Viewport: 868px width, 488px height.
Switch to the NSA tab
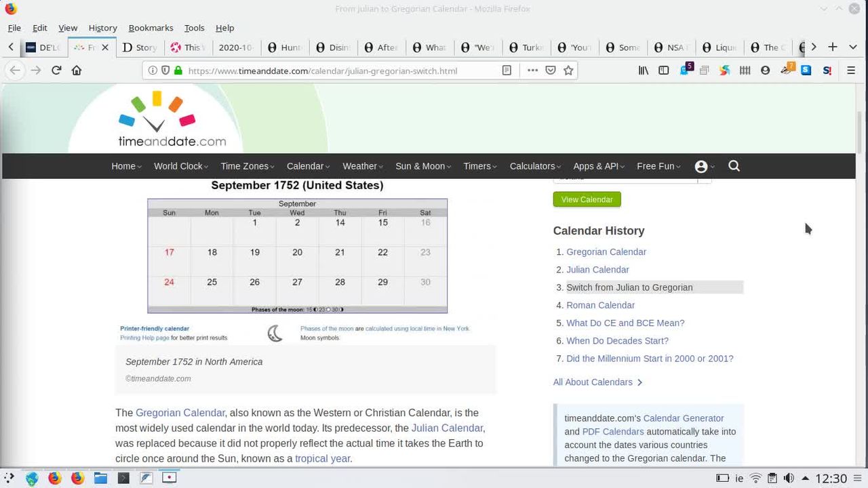point(670,47)
